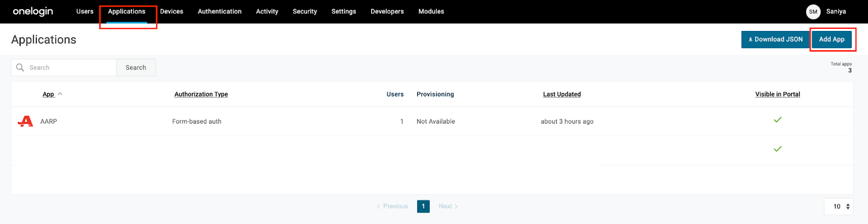Open rows-per-page dropdown showing 10
Screen dimensions: 868x224
click(839, 207)
